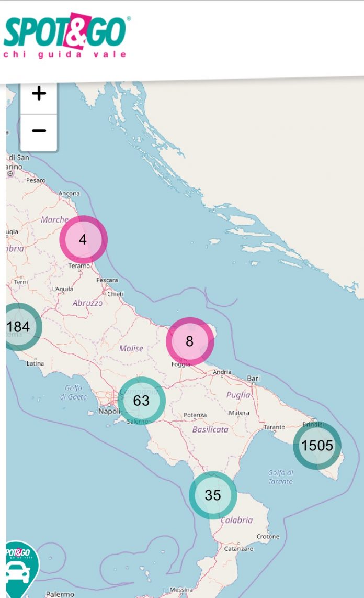Viewport: 364px width, 598px height.
Task: Open the pink cluster marker showing 4
Action: [83, 240]
